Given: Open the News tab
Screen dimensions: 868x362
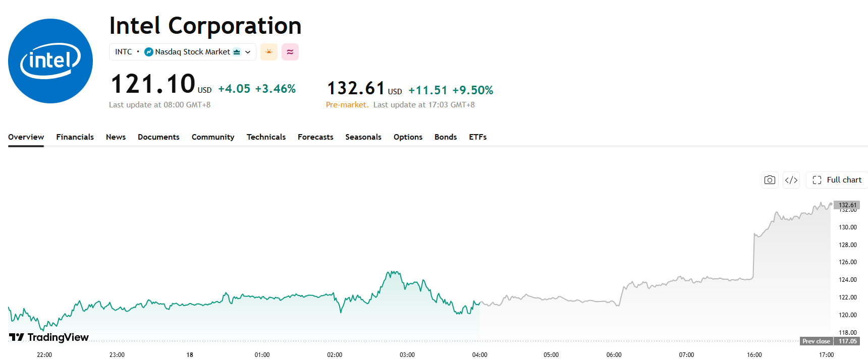Looking at the screenshot, I should 116,137.
